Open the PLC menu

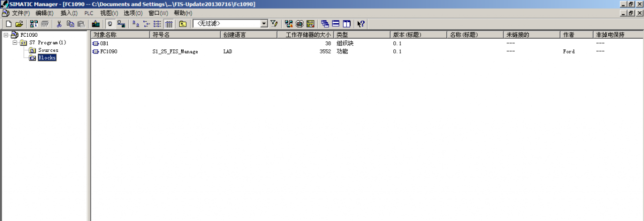pyautogui.click(x=89, y=13)
